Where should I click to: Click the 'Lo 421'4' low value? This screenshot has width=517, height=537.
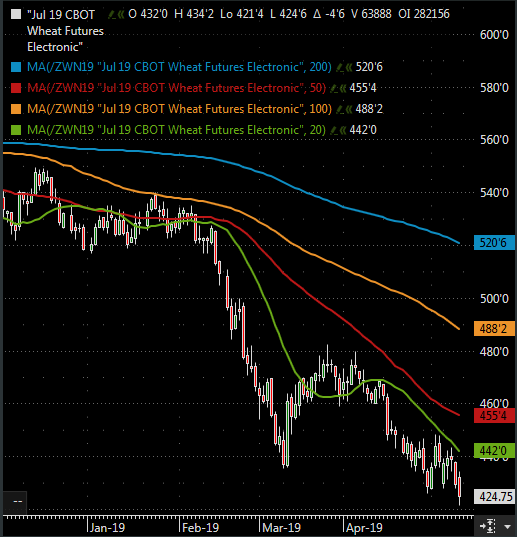coord(242,14)
